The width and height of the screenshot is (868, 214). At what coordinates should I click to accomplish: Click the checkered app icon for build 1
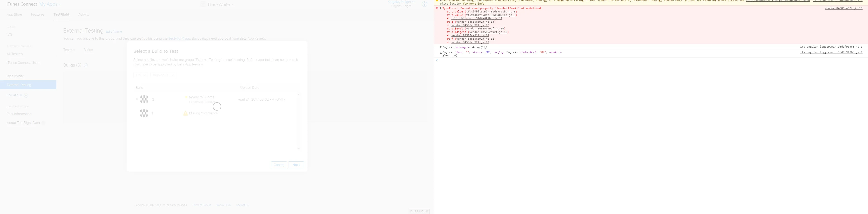click(144, 113)
